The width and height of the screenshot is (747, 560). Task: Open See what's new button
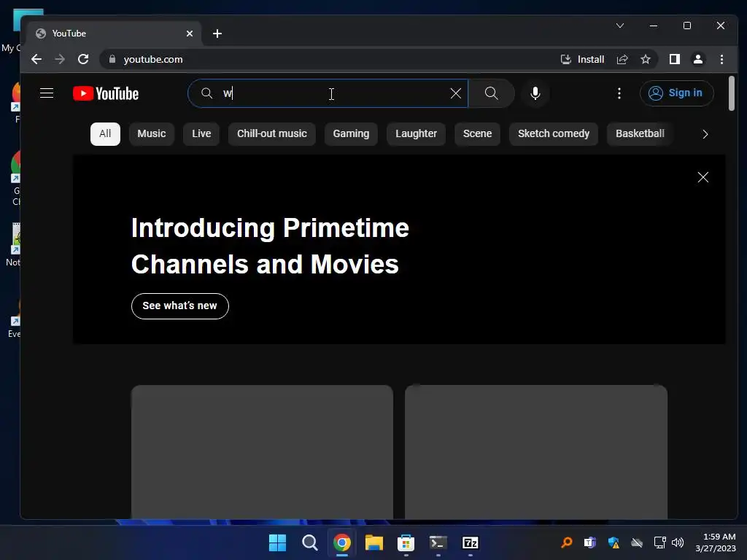[180, 306]
